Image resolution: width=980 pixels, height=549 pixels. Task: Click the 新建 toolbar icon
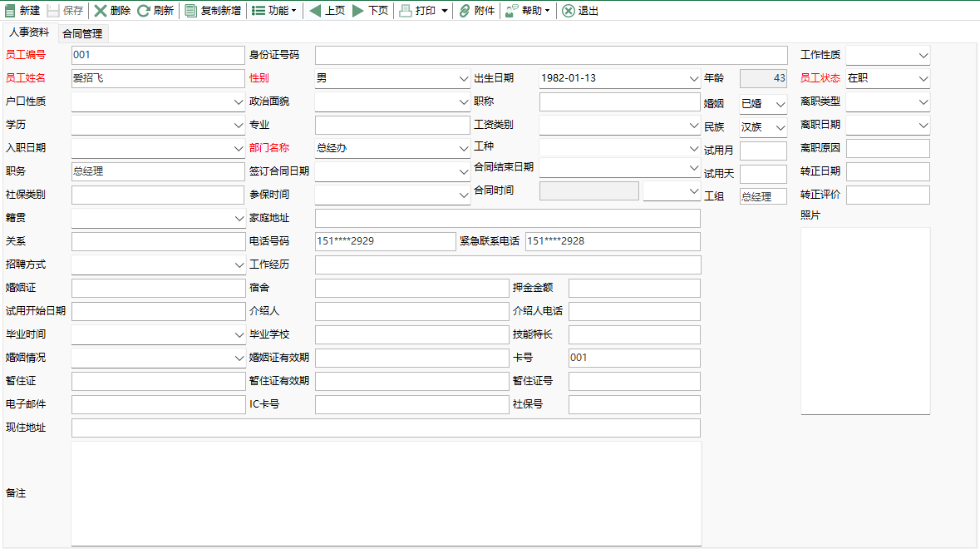[22, 12]
